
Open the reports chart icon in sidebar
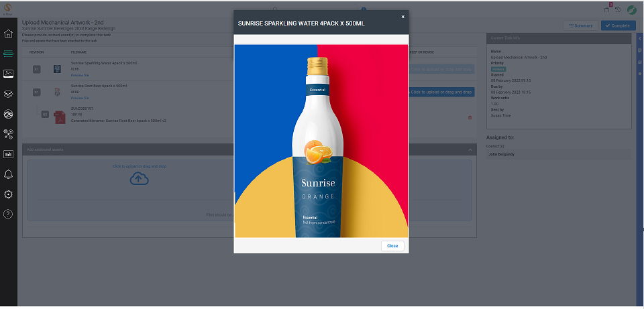tap(8, 154)
